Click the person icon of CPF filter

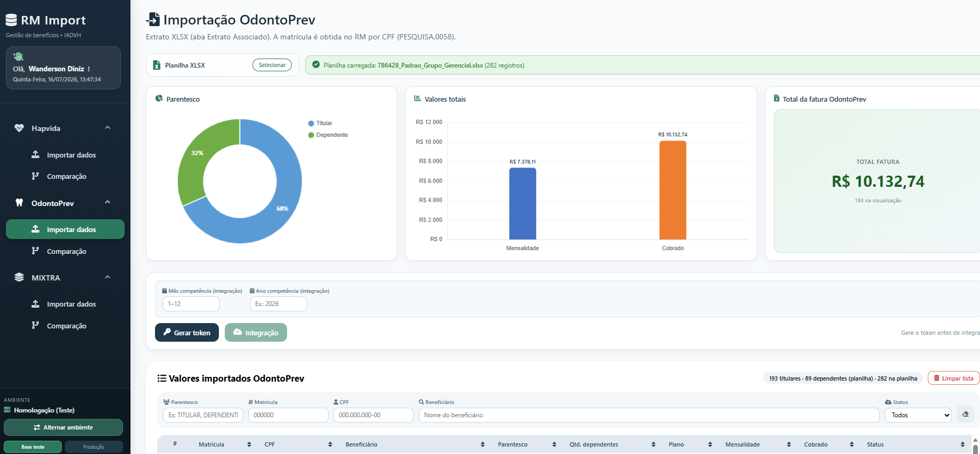tap(336, 402)
